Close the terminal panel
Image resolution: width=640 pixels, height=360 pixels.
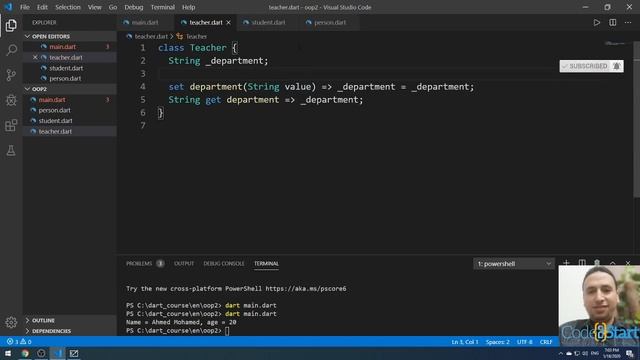(628, 263)
